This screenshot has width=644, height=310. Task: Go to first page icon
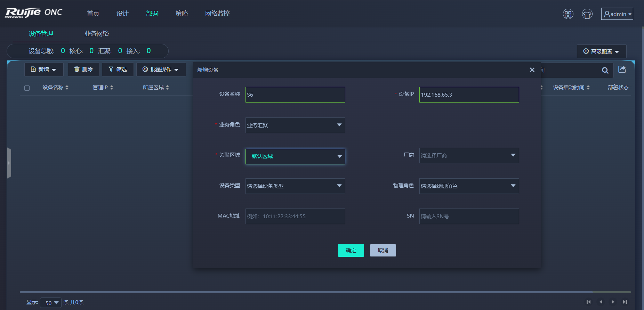(x=588, y=302)
